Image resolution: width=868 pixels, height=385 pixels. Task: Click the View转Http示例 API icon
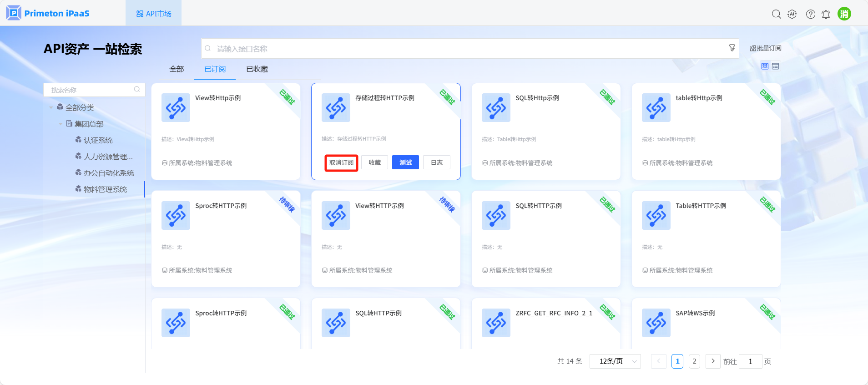pos(176,108)
